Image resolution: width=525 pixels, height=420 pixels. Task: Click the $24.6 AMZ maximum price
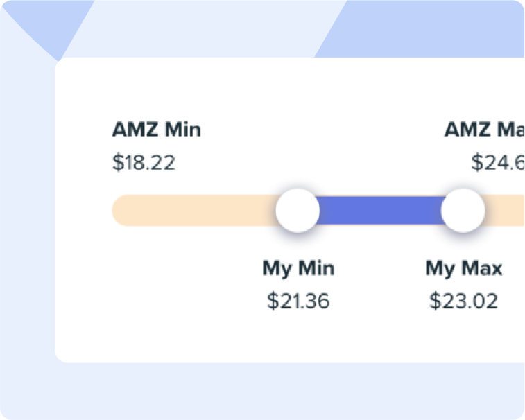pyautogui.click(x=498, y=163)
